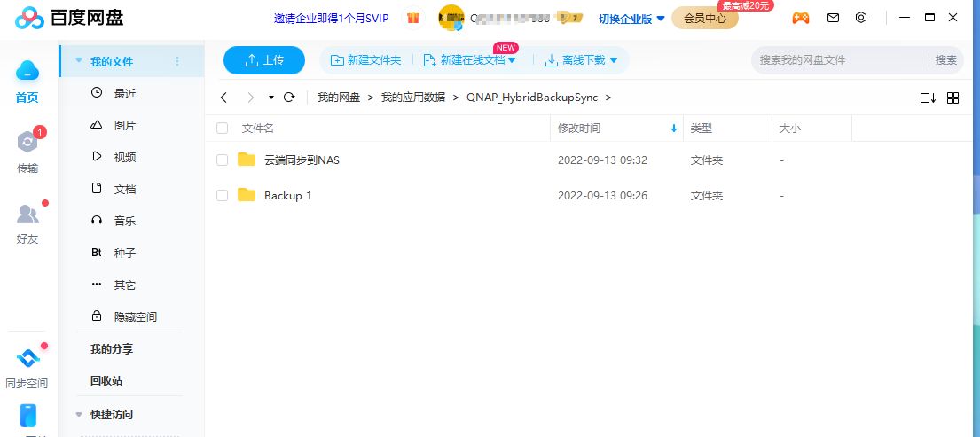Click the 文件名 column header
Viewport: 980px width, 437px height.
pyautogui.click(x=258, y=129)
